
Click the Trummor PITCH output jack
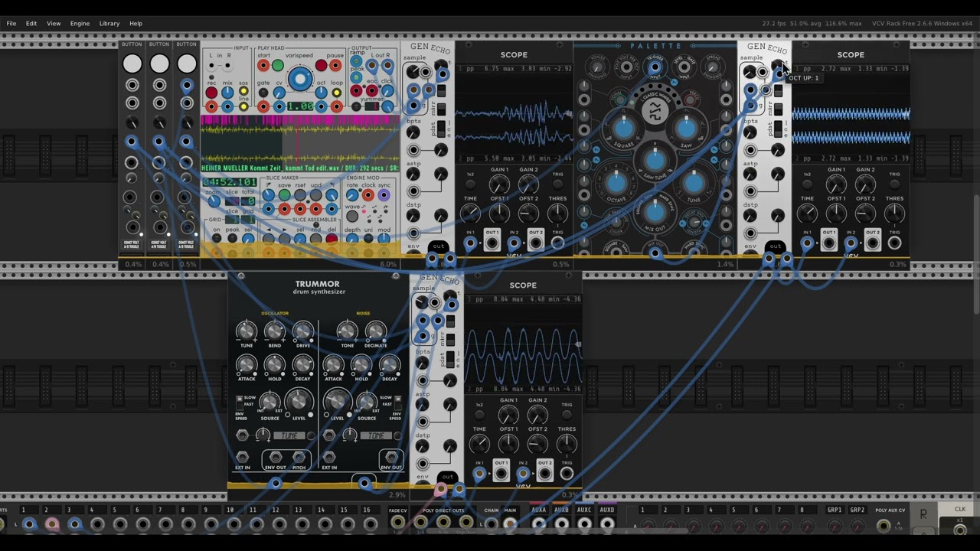(x=299, y=457)
